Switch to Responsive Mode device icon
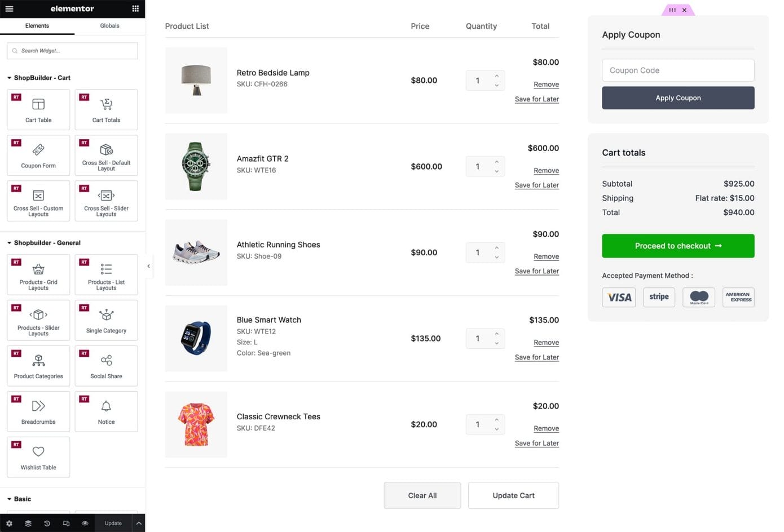This screenshot has width=784, height=532. tap(66, 523)
